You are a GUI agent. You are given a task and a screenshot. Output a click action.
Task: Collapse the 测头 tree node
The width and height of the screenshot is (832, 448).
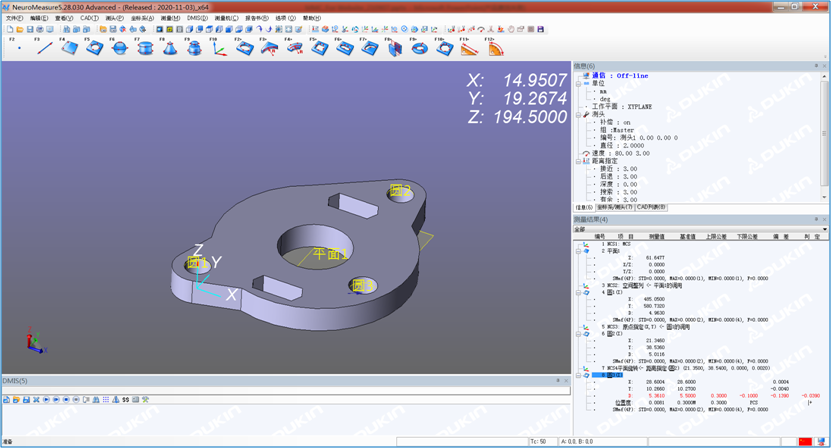coord(579,115)
